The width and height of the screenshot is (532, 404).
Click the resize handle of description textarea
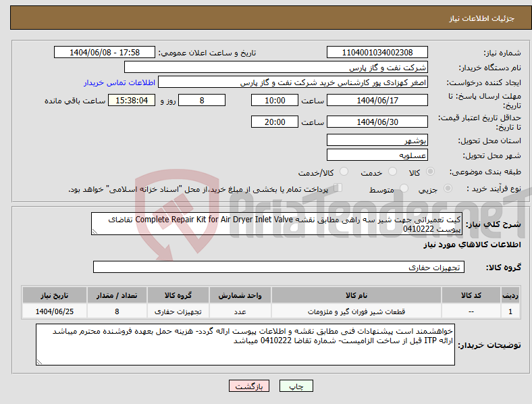click(x=95, y=232)
